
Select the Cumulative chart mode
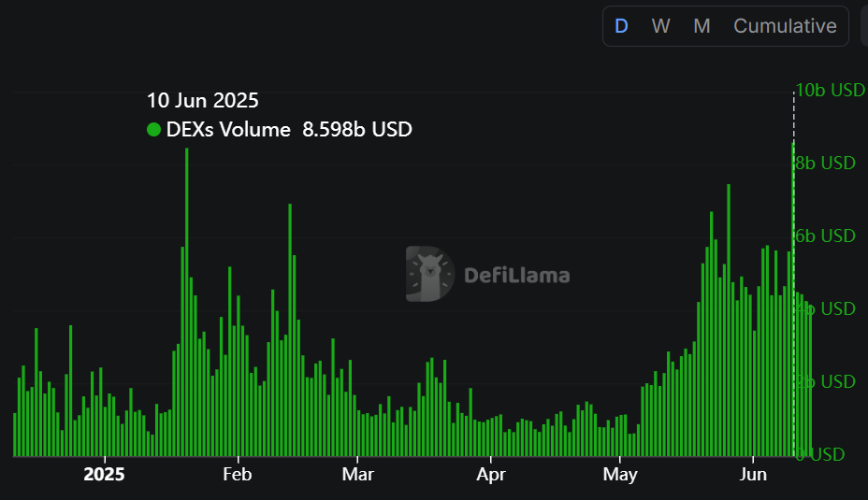[x=785, y=26]
